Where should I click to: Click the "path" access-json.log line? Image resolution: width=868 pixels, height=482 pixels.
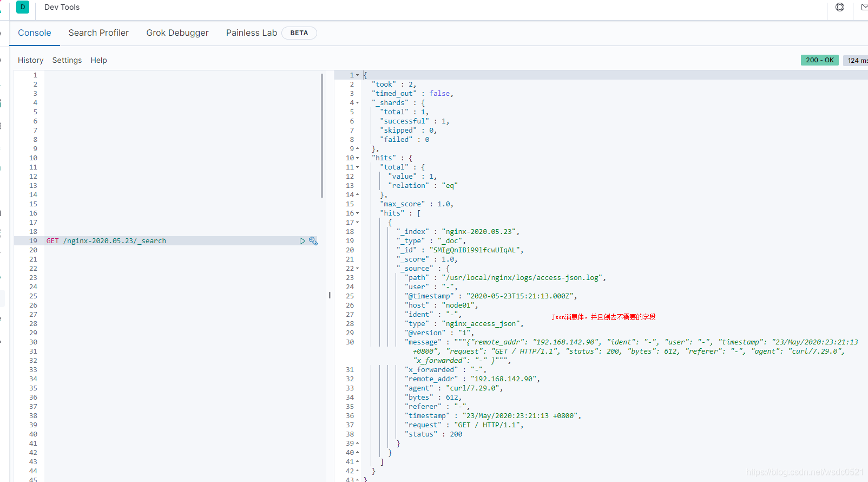click(x=505, y=278)
